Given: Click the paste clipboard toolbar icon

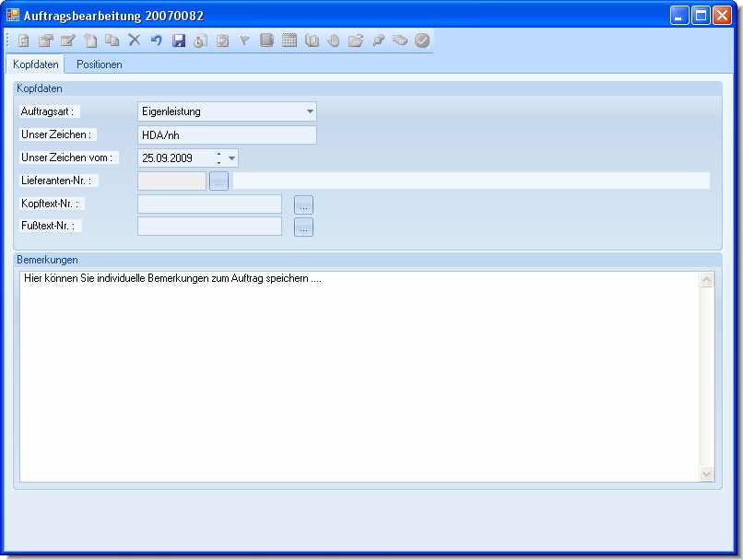Looking at the screenshot, I should click(x=90, y=41).
